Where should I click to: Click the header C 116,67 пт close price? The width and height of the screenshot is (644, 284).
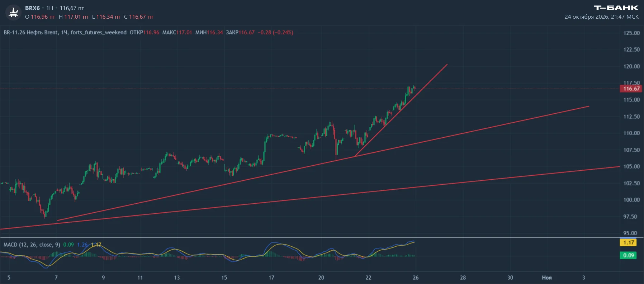[139, 17]
